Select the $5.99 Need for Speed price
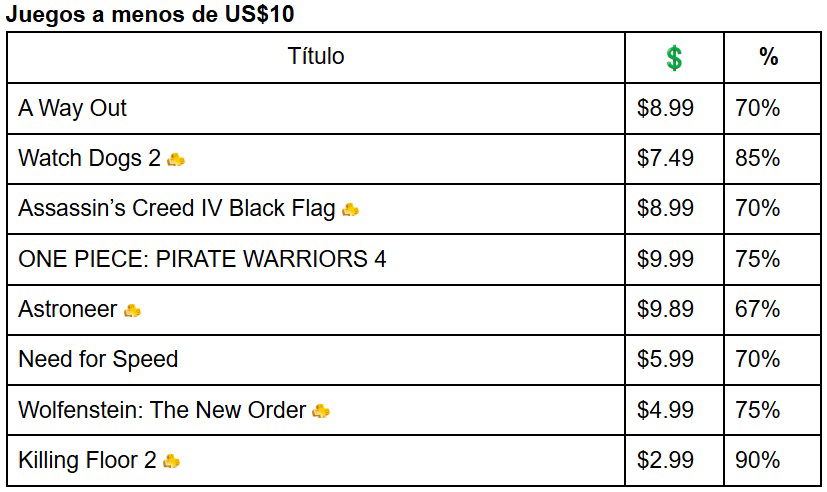827x492 pixels. [x=665, y=360]
